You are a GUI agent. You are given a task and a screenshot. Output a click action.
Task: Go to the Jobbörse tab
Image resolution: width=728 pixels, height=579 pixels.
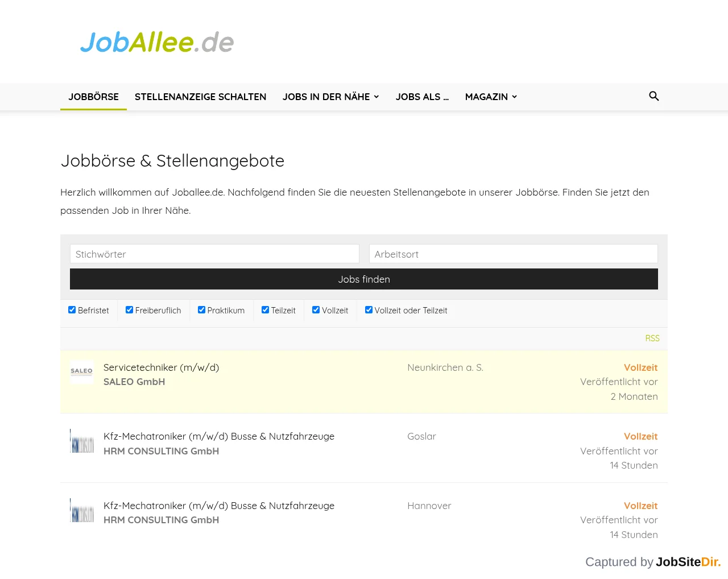93,97
